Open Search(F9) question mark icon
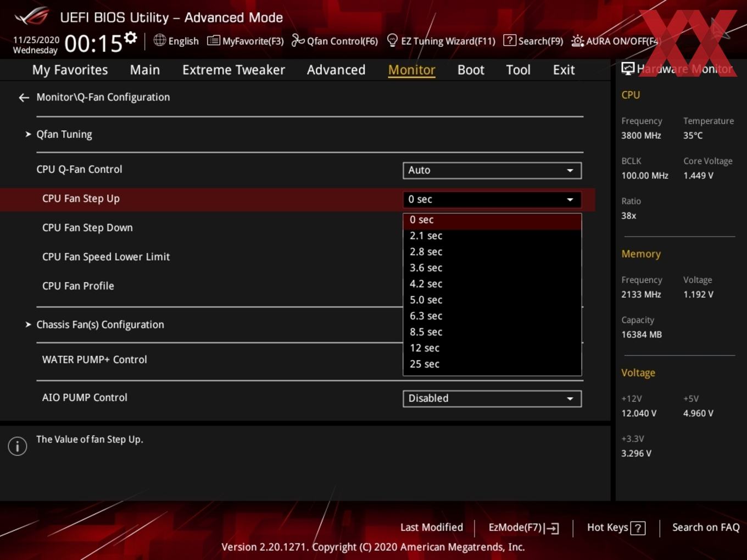The image size is (747, 560). [x=510, y=40]
